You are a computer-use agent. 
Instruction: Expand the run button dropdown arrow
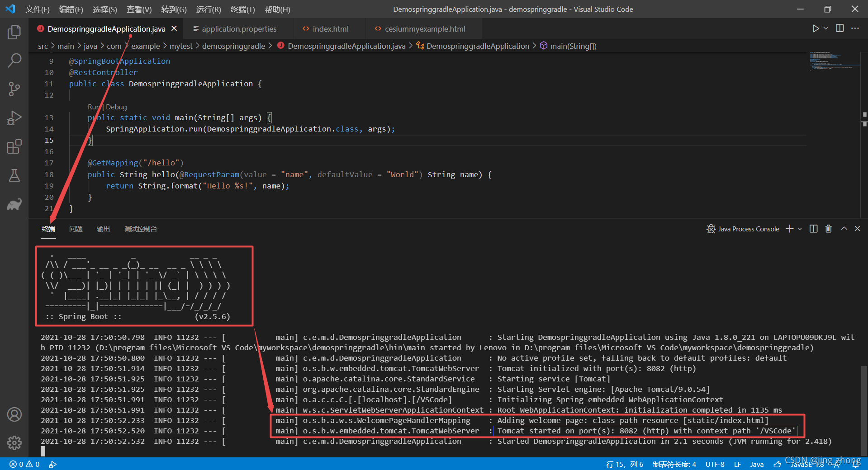[826, 28]
